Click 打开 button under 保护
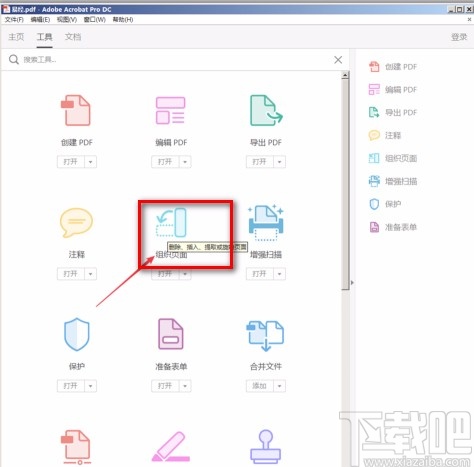 point(71,386)
